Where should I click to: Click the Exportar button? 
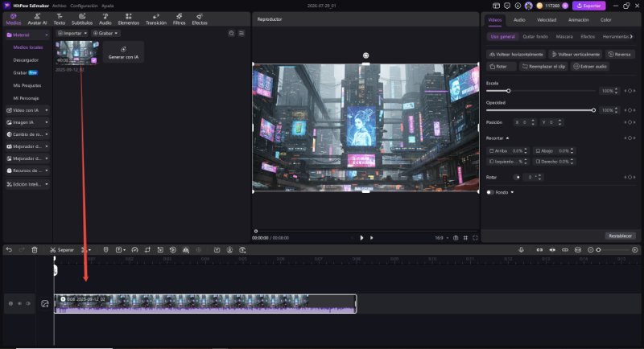click(589, 6)
